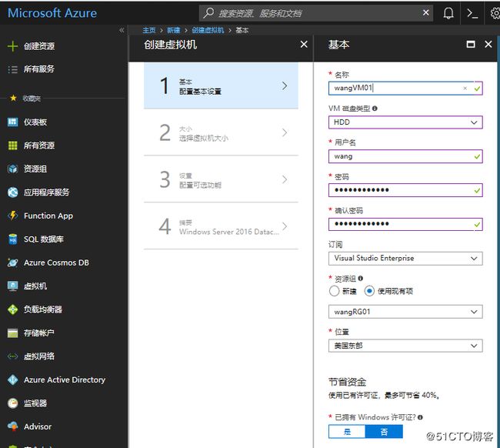Open the wangRG01 resource group dropdown
Screen dimensions: 500x448
tap(405, 312)
